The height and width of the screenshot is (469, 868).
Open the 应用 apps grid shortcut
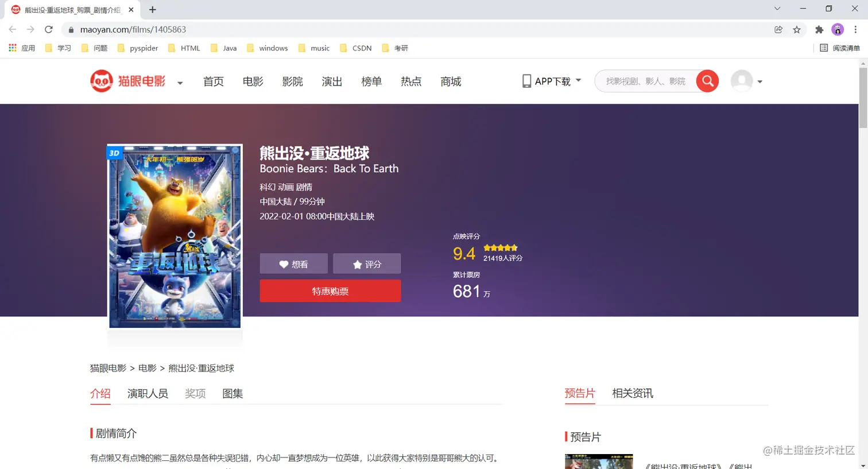coord(22,48)
